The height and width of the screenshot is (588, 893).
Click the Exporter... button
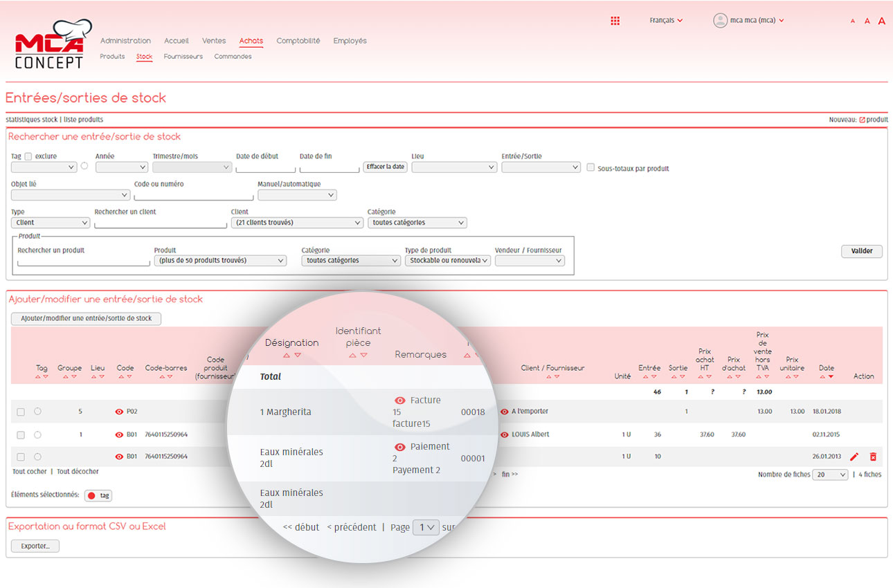coord(35,546)
